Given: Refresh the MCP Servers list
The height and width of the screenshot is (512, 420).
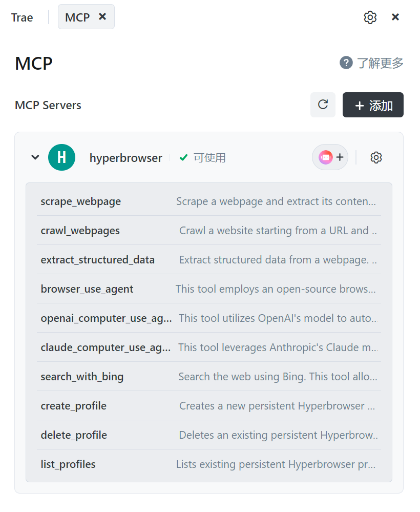Looking at the screenshot, I should pyautogui.click(x=323, y=105).
